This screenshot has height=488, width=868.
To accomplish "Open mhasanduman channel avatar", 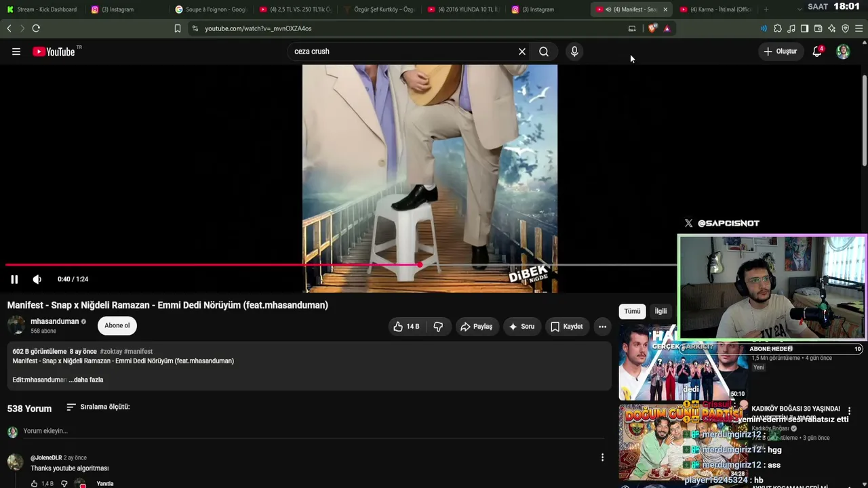I will 16,326.
